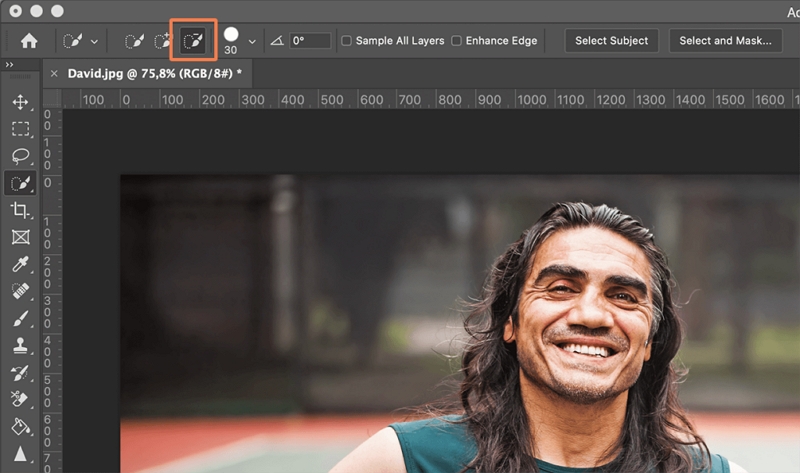Go to the Home screen
The height and width of the screenshot is (473, 800).
[29, 41]
